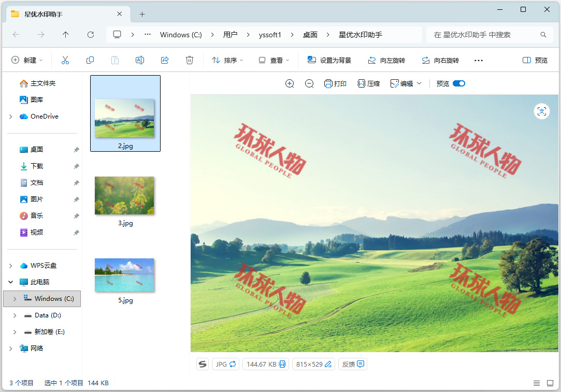Viewport: 561px width, 392px height.
Task: Switch to details list view icon
Action: coord(536,383)
